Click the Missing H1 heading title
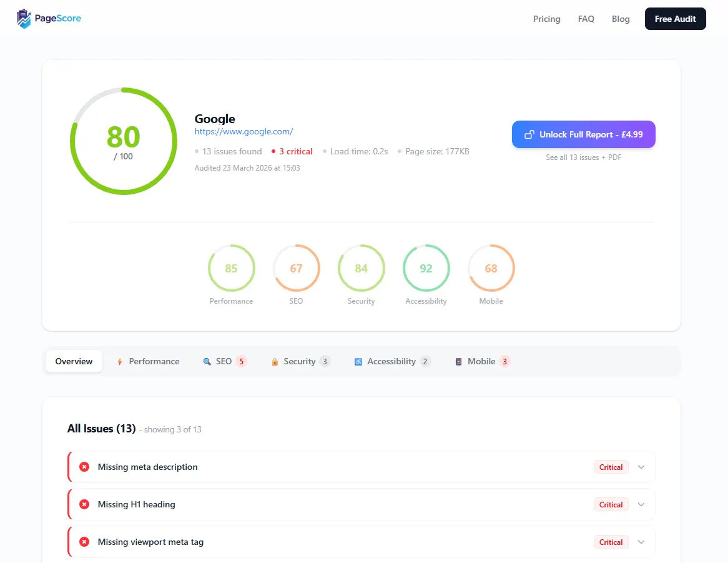The image size is (728, 563). click(x=137, y=504)
